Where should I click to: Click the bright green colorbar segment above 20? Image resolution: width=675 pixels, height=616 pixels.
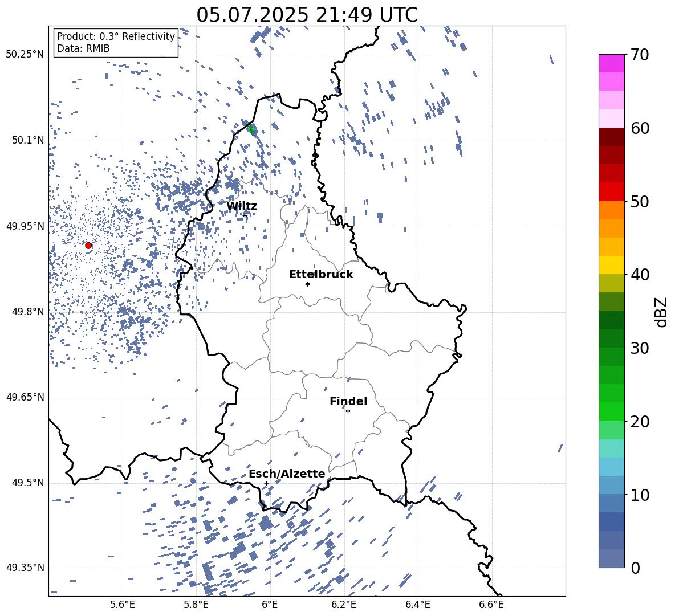point(611,411)
